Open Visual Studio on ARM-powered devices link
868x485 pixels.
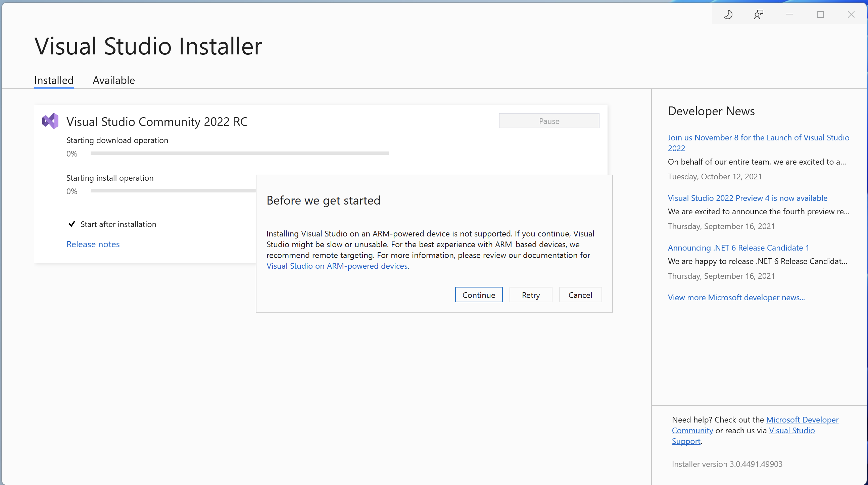tap(337, 266)
